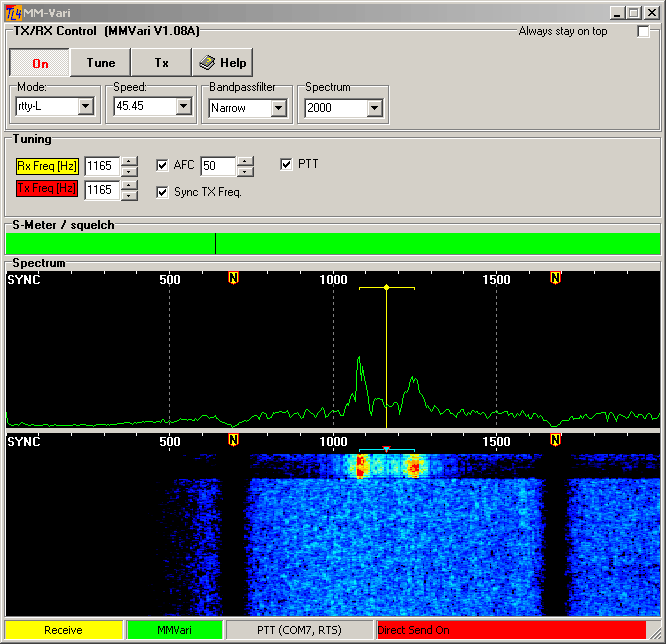This screenshot has height=644, width=666.
Task: Decrease Tx Freq with the down arrow
Action: [x=129, y=195]
